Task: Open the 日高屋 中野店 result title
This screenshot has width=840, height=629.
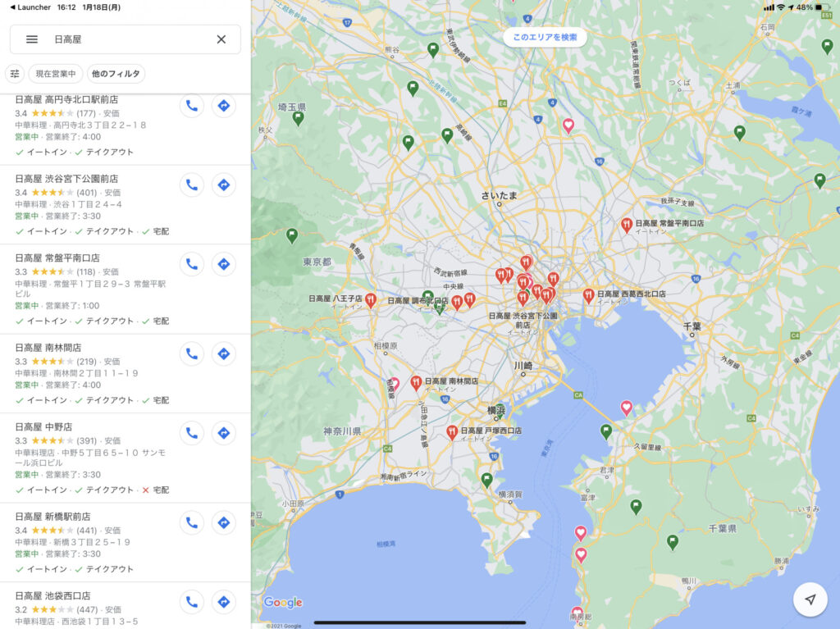Action: (x=43, y=427)
